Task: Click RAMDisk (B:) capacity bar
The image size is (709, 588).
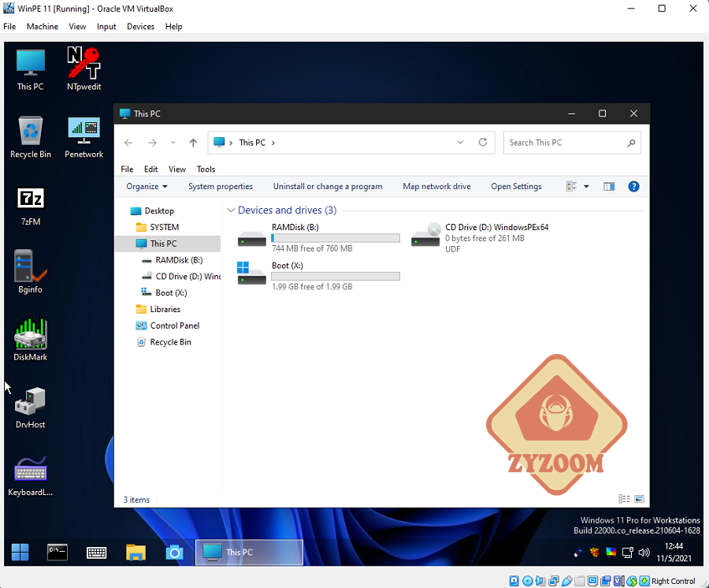Action: (x=336, y=238)
